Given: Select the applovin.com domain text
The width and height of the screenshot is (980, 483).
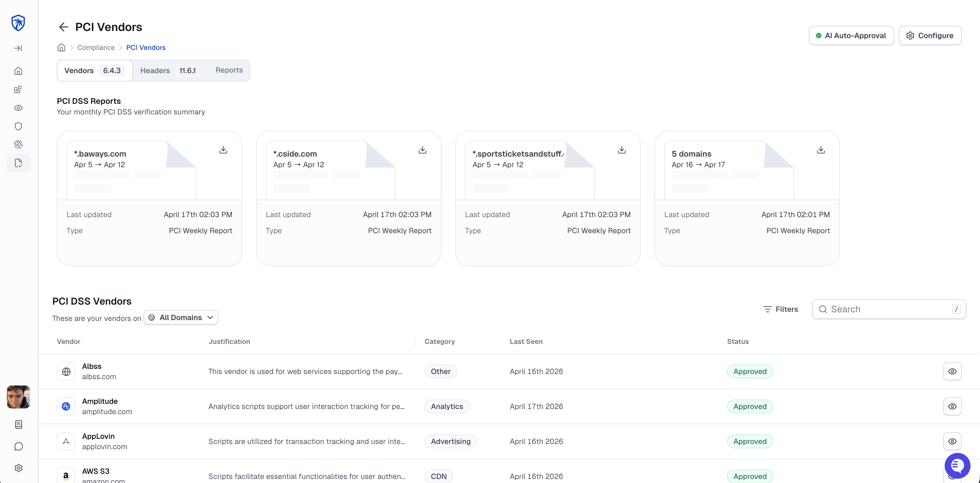Looking at the screenshot, I should [x=104, y=447].
